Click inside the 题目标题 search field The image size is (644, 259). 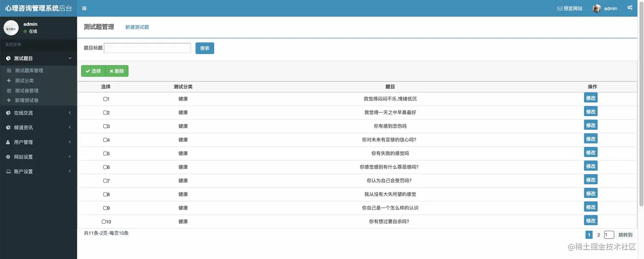(147, 48)
